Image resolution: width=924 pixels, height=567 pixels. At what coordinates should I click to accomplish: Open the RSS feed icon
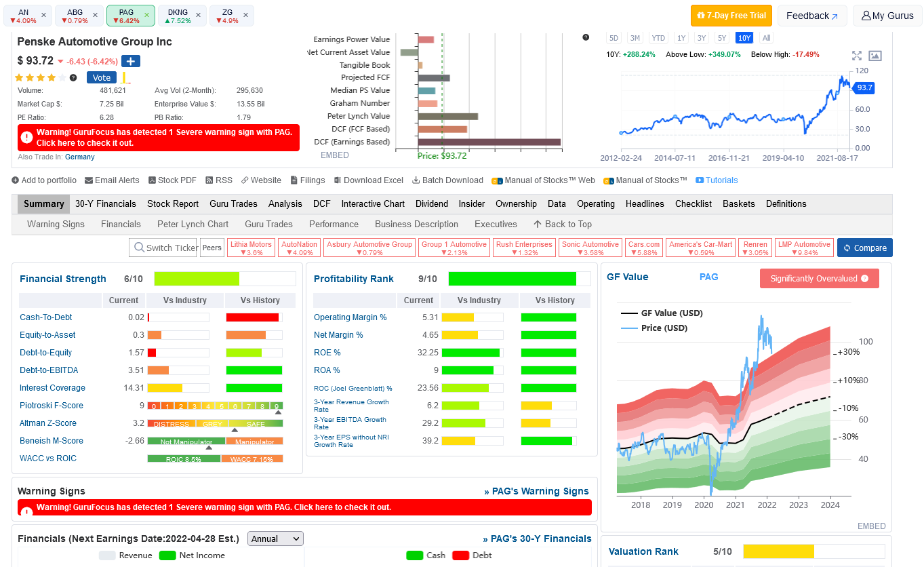[209, 180]
